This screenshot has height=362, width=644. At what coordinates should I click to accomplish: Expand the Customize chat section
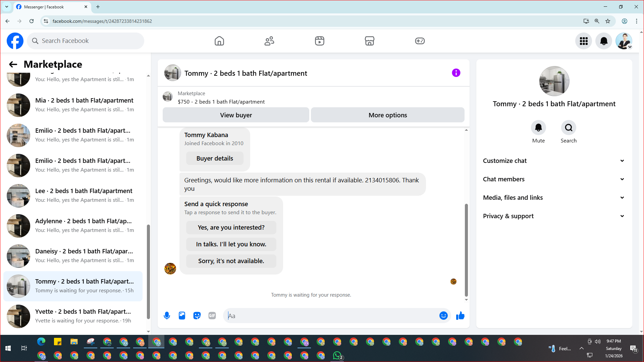coord(553,161)
